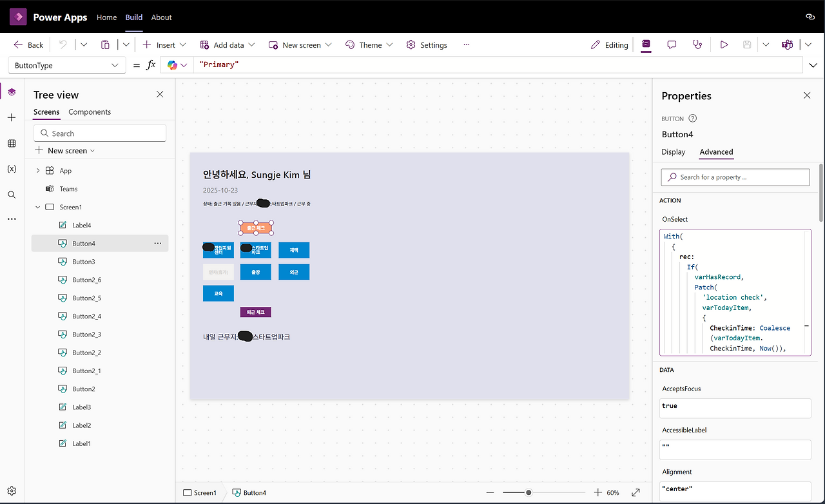Click the Properties panel vertical scrollbar
This screenshot has width=825, height=504.
[x=821, y=192]
